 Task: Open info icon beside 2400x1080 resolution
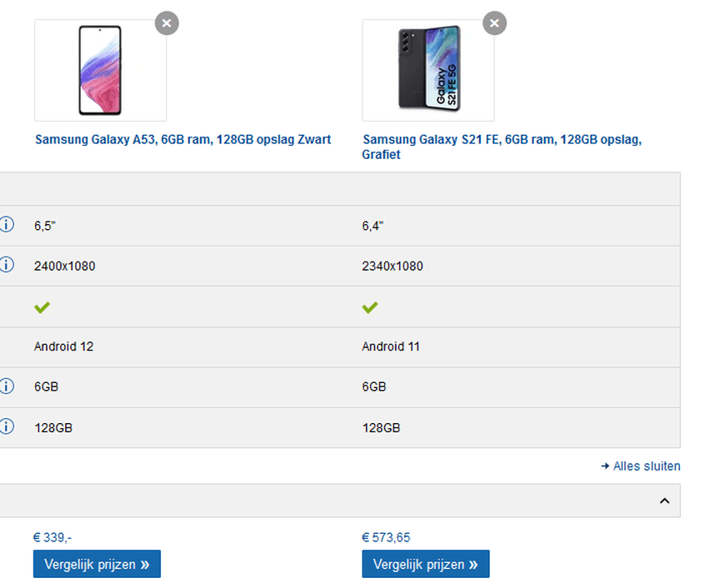click(7, 265)
